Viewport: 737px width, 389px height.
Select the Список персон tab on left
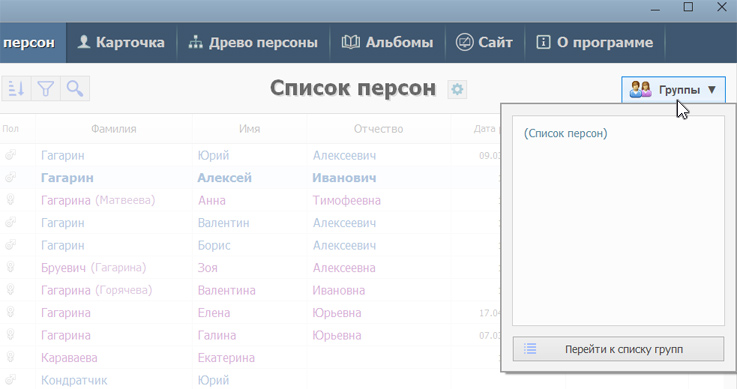coord(33,42)
